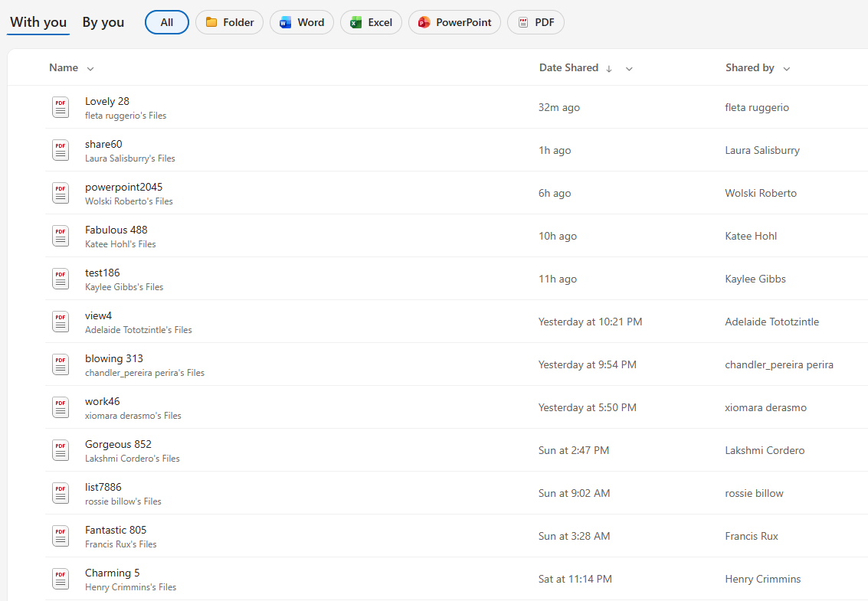Go to Adelaide Tototzintle's Files location

[x=139, y=330]
